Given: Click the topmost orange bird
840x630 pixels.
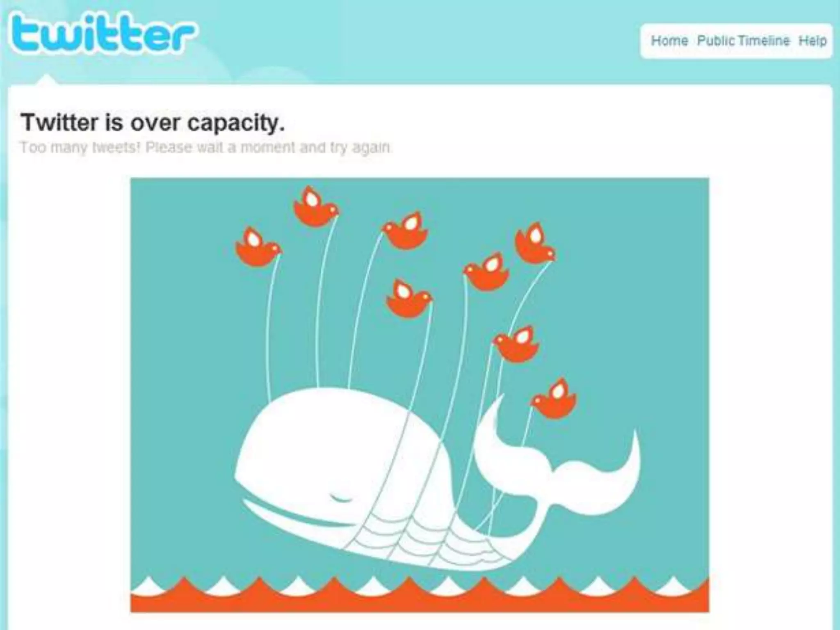Looking at the screenshot, I should [x=316, y=206].
